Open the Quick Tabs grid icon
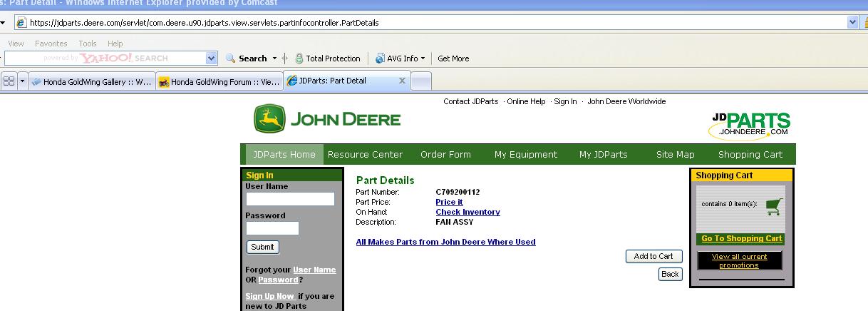868x311 pixels. (x=9, y=81)
